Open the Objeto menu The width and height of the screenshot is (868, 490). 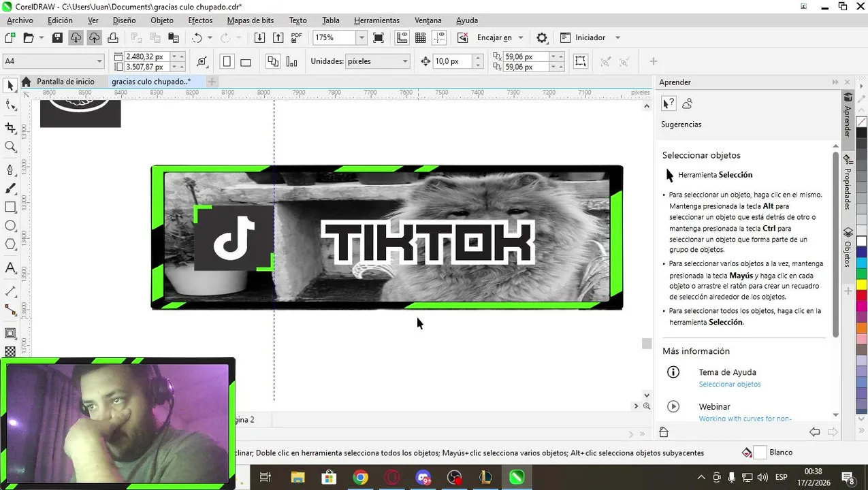[162, 20]
